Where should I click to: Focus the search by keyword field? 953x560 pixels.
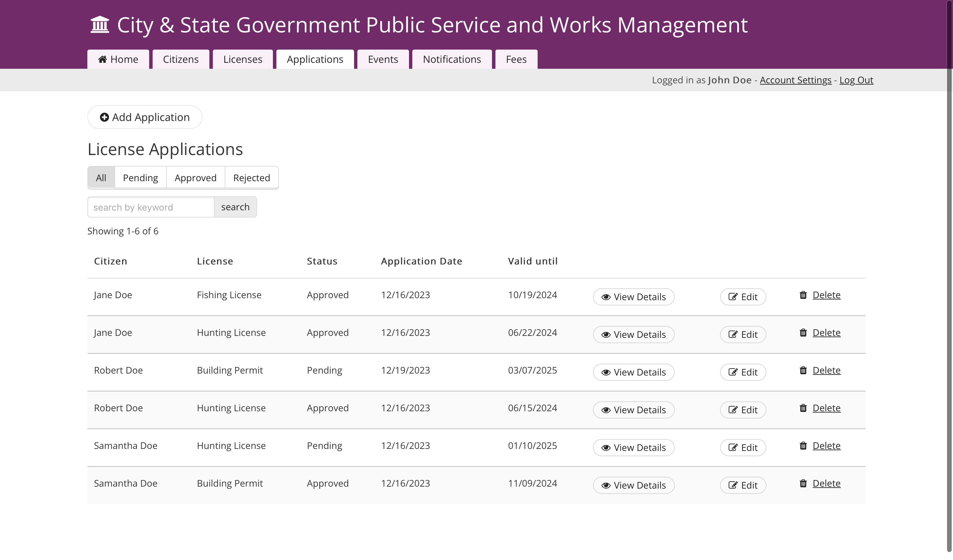[x=151, y=208]
